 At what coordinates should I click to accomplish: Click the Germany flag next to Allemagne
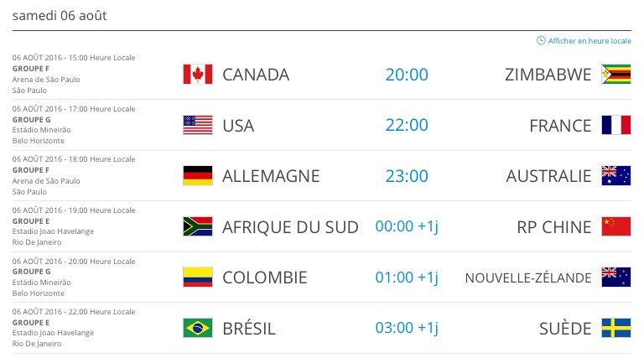pos(197,176)
